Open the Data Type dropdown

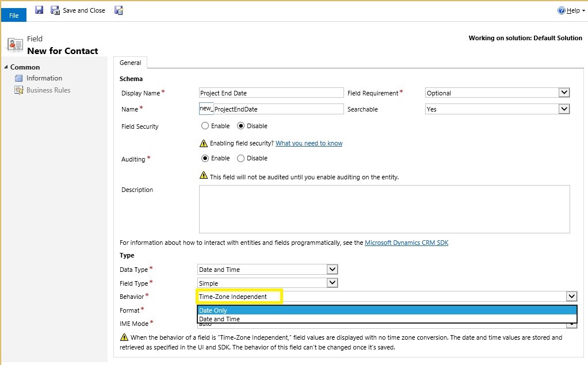332,269
